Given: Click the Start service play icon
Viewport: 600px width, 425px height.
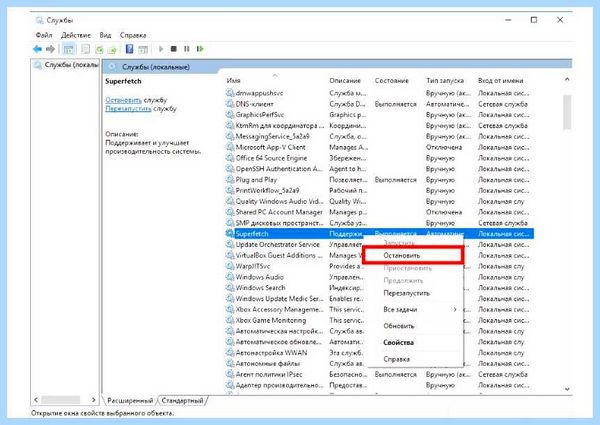Looking at the screenshot, I should coord(161,49).
